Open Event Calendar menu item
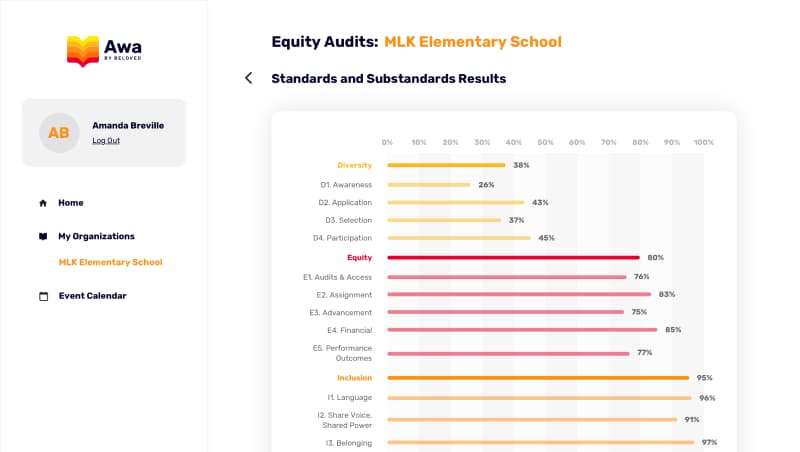The height and width of the screenshot is (452, 800). (92, 296)
